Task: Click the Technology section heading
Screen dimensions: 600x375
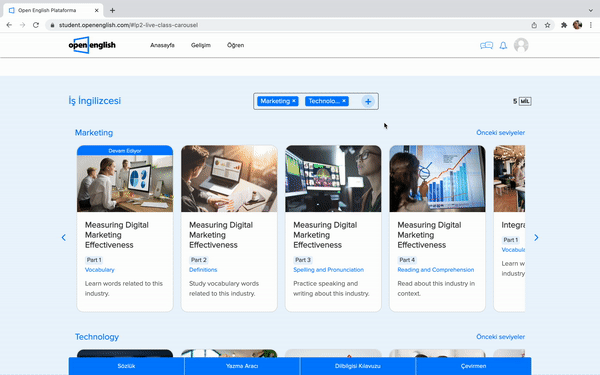Action: pos(97,337)
